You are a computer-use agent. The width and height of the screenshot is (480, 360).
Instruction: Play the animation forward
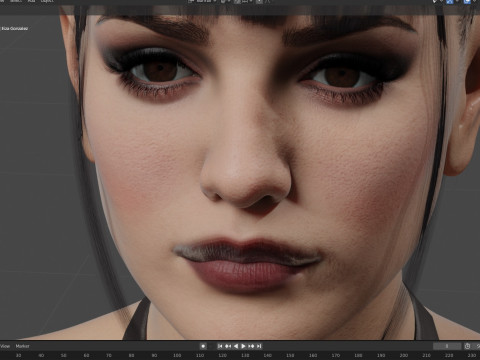coord(243,346)
